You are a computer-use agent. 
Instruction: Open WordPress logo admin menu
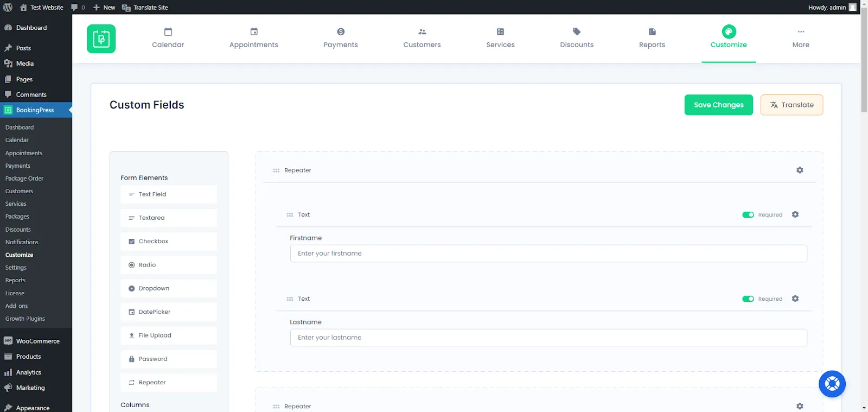[x=8, y=7]
